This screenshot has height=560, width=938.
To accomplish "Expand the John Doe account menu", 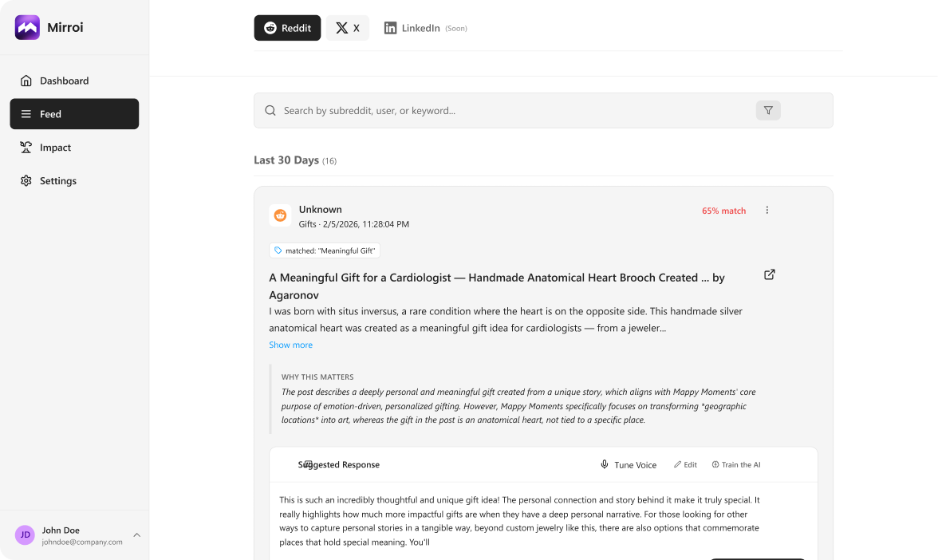I will pos(136,535).
